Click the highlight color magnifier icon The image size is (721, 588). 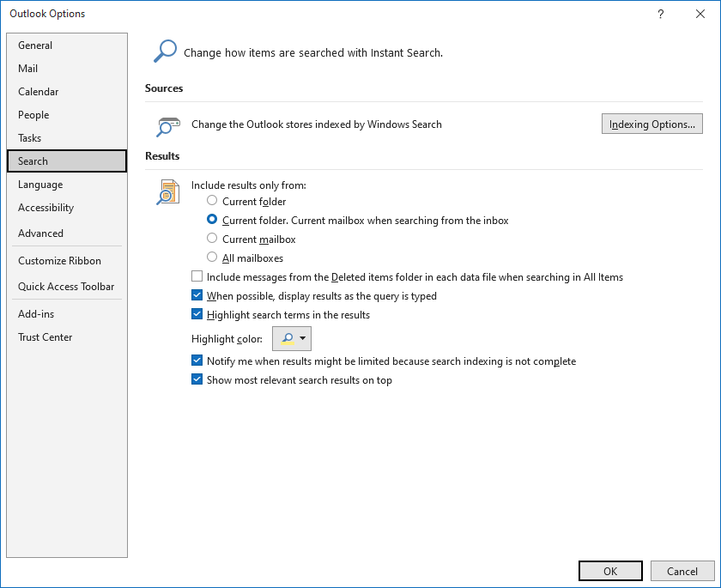288,338
